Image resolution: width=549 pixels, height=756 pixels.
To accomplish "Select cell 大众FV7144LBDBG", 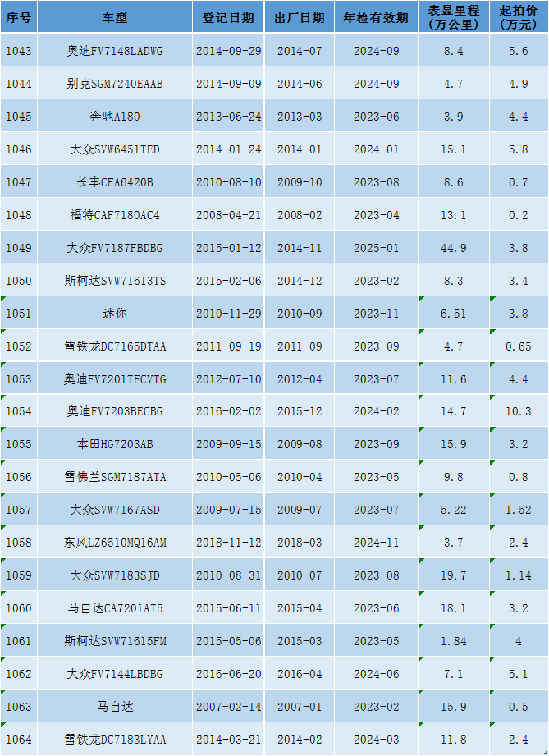I will (x=115, y=673).
